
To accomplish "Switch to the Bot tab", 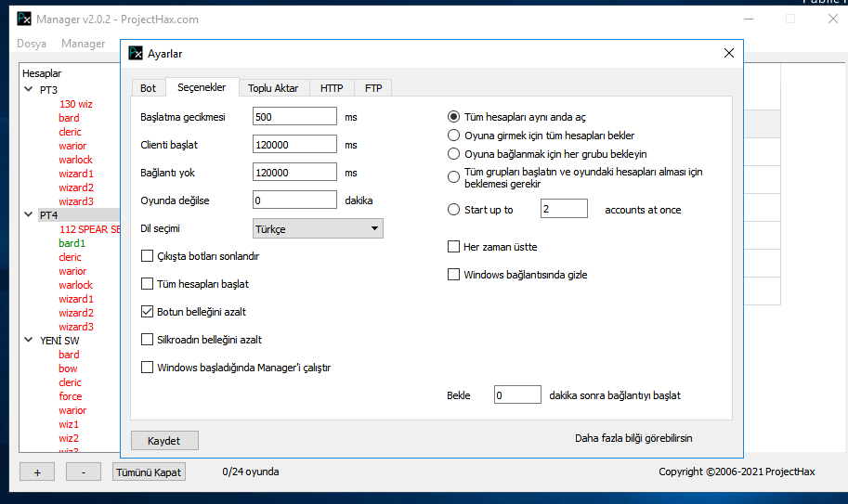I will click(148, 88).
